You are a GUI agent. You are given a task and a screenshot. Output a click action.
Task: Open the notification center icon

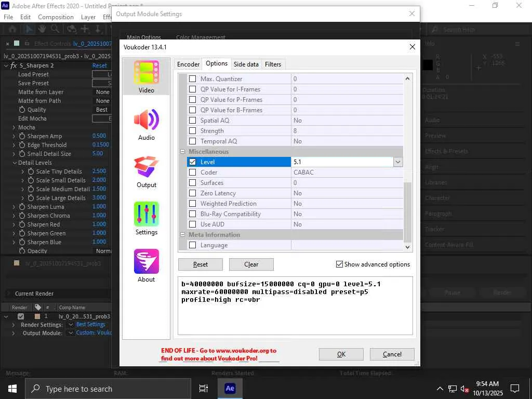coord(515,389)
